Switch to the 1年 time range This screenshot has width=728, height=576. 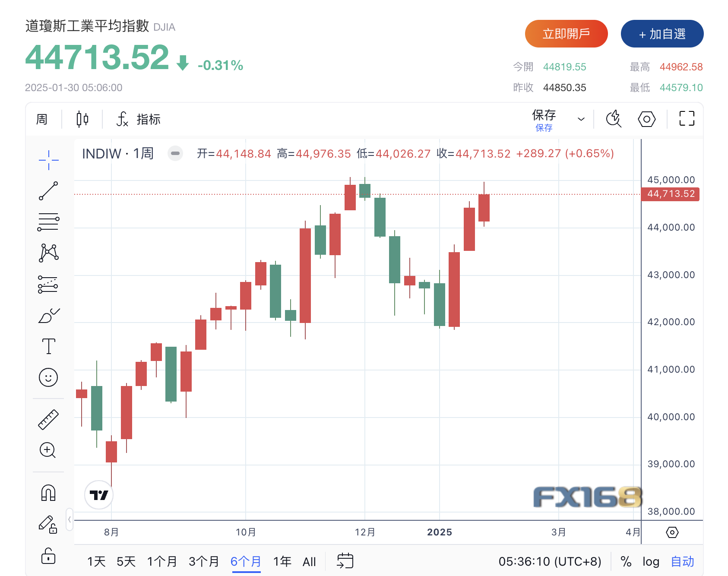282,562
